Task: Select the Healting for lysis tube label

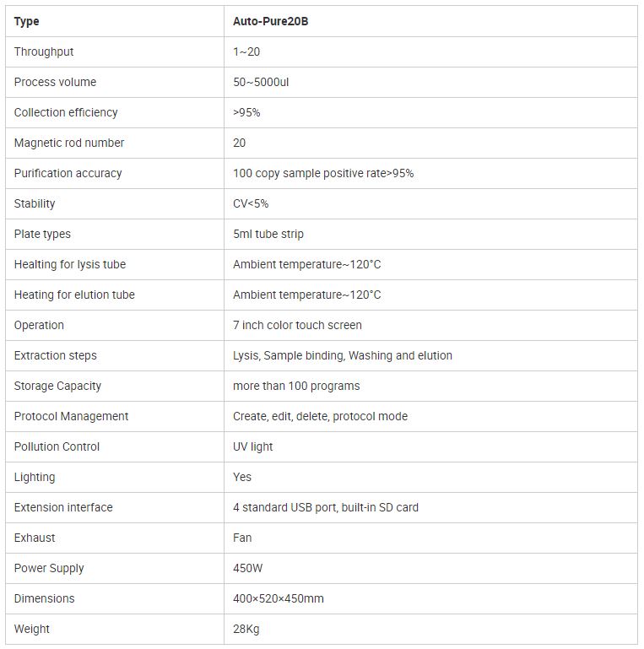Action: [x=70, y=264]
